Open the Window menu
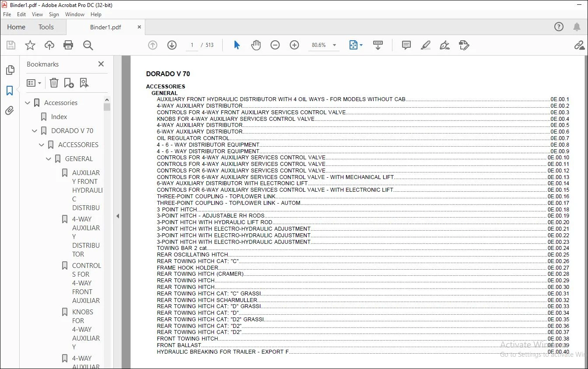The width and height of the screenshot is (588, 369). pos(75,14)
